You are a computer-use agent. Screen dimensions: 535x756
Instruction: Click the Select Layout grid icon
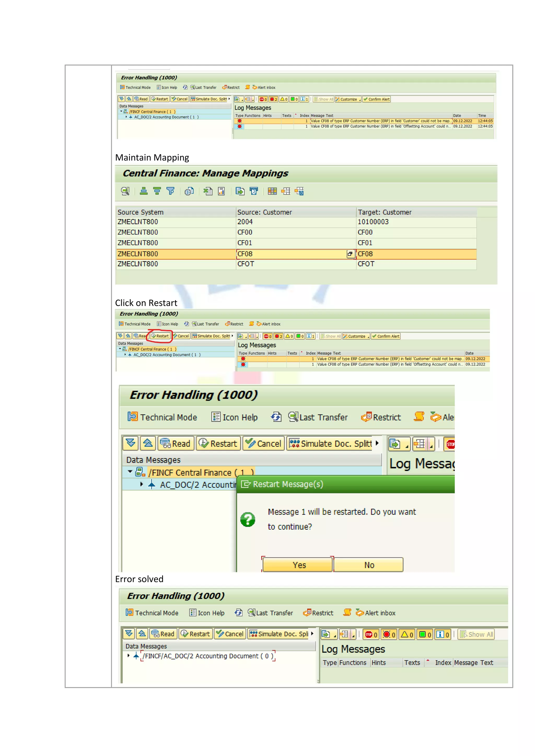click(x=286, y=191)
